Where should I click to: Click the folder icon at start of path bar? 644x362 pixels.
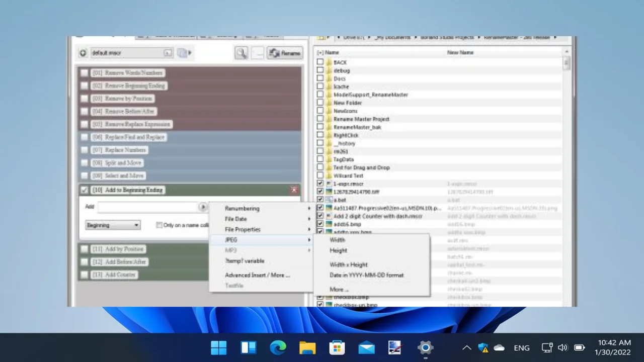[x=321, y=38]
